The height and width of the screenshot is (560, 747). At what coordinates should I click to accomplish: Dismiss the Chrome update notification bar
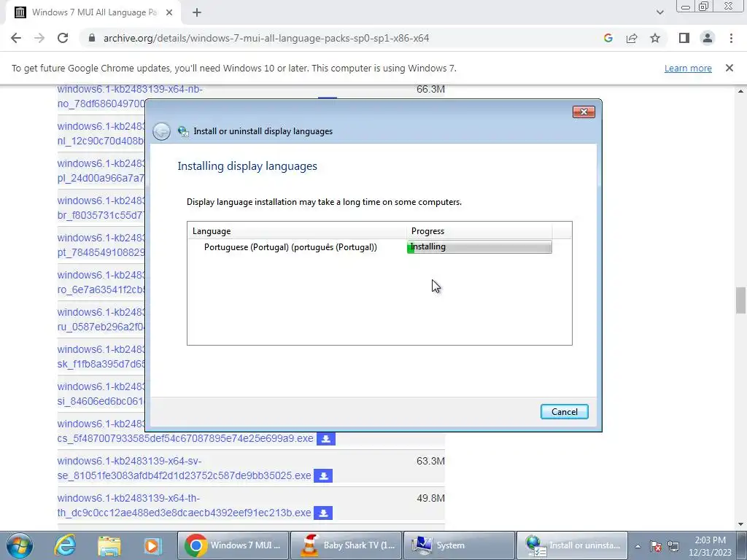(x=729, y=68)
